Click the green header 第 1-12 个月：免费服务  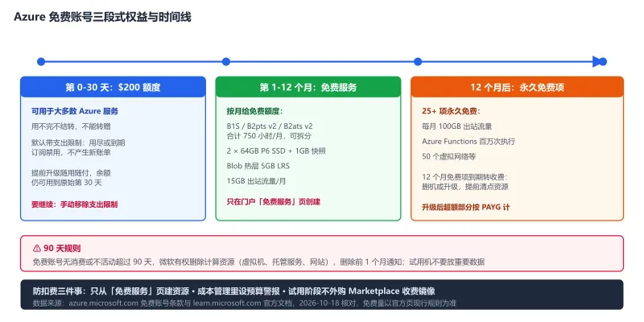pyautogui.click(x=308, y=87)
